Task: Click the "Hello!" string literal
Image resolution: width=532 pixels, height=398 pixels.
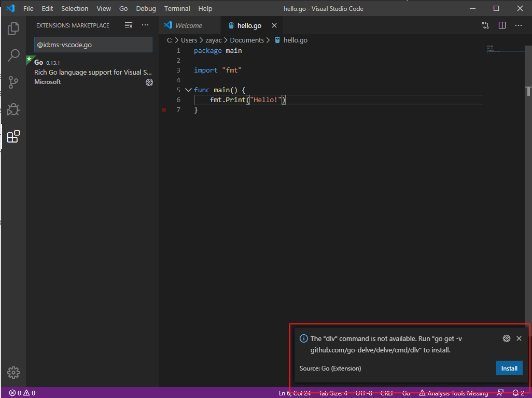Action: click(265, 99)
